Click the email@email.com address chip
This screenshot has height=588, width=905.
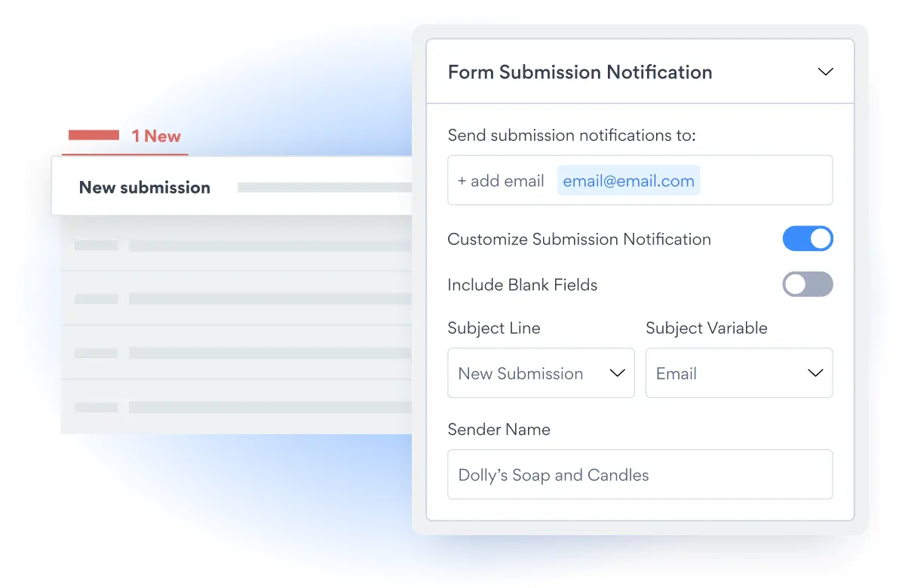[628, 181]
